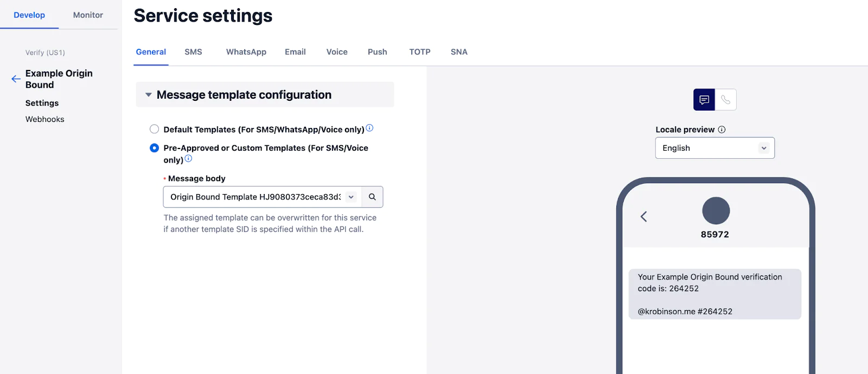Image resolution: width=868 pixels, height=374 pixels.
Task: Select the Default Templates radio button
Action: pos(154,129)
